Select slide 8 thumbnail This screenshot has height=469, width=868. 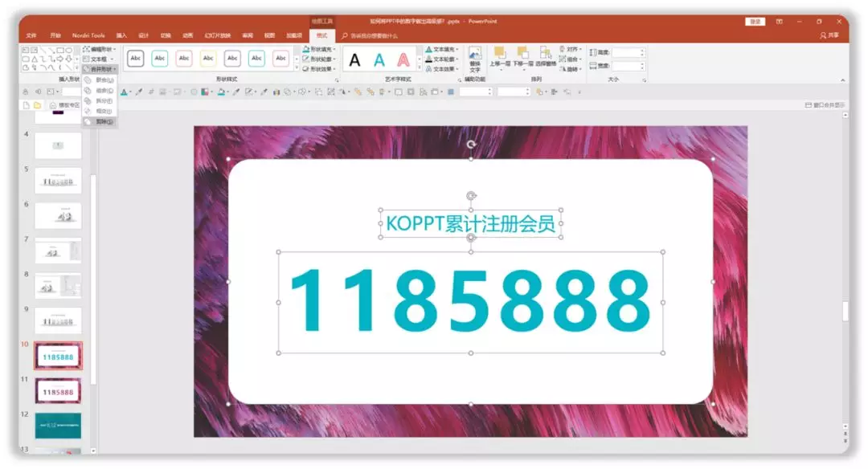[58, 286]
